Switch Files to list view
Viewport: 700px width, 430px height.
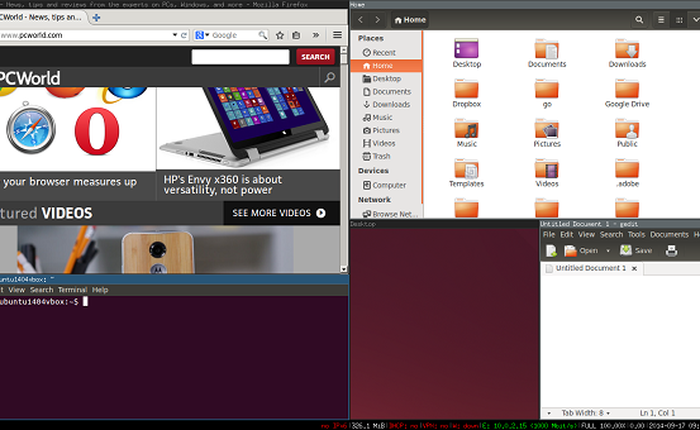point(661,20)
